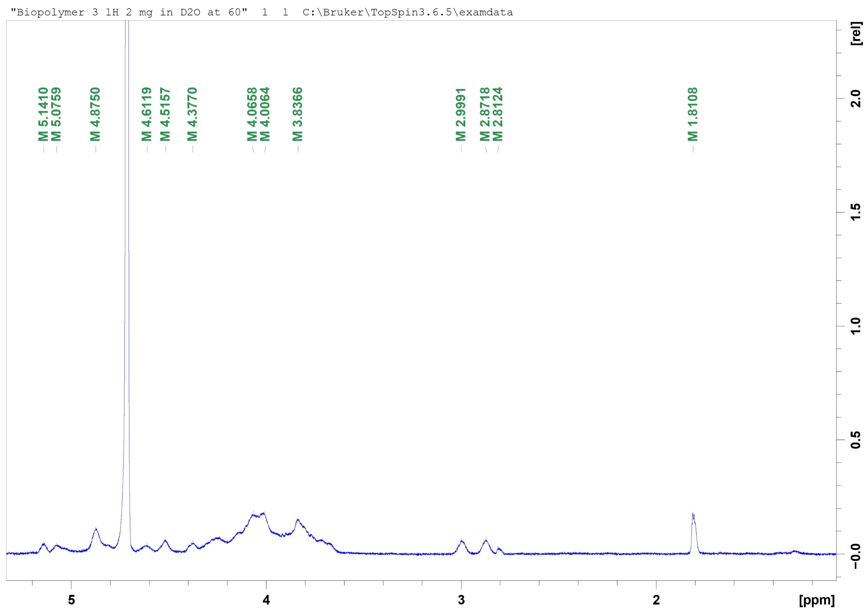Click the y-axis value 1.0

856,326
